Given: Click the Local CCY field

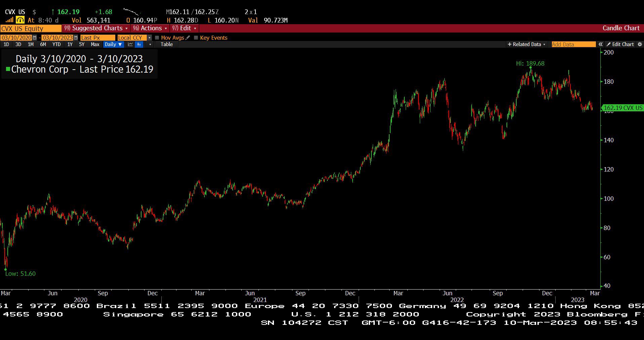Looking at the screenshot, I should (132, 38).
